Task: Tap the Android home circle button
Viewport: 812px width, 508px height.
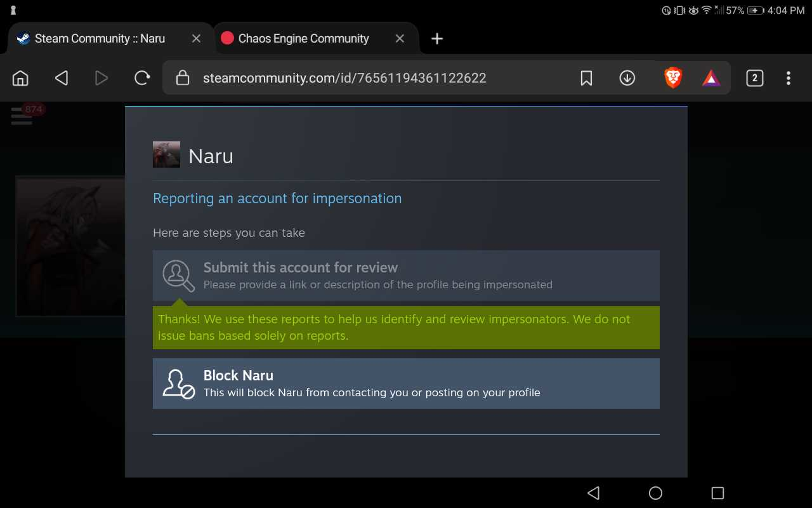Action: click(x=655, y=493)
